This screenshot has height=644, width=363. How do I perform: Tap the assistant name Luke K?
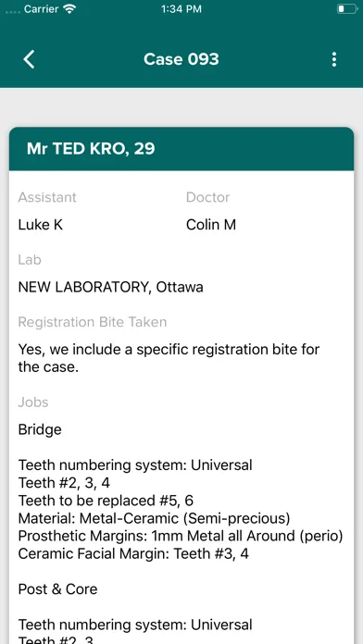[41, 225]
